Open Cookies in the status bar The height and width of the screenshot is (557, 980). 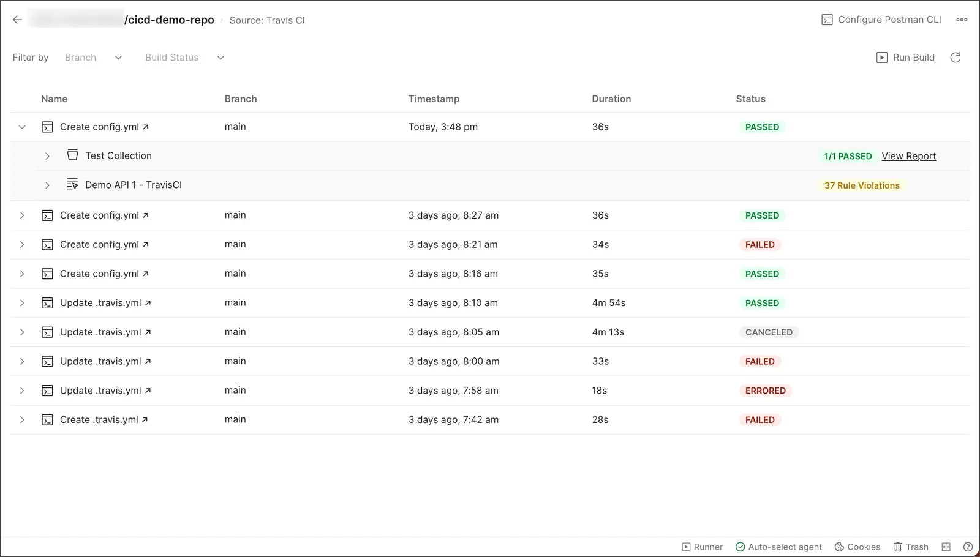coord(858,547)
